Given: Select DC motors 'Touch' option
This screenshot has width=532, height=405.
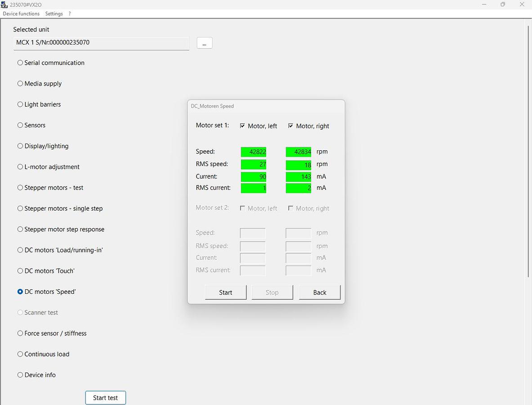Looking at the screenshot, I should click(20, 271).
